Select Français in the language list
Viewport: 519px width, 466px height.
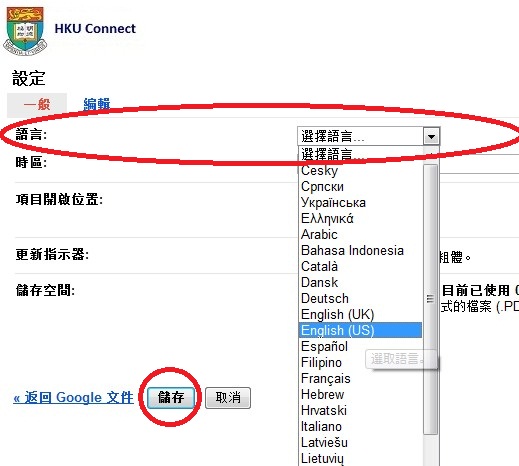[360, 378]
